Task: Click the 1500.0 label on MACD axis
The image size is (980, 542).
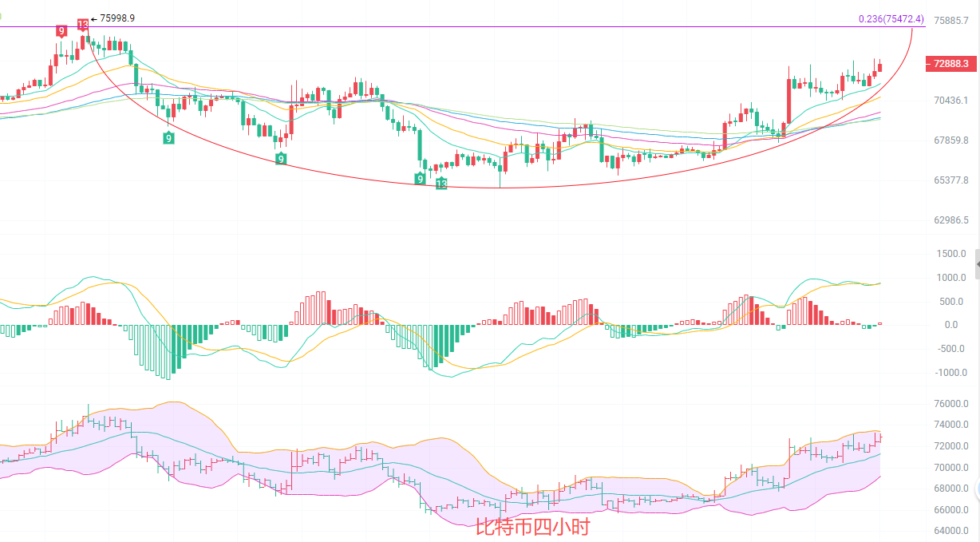Action: tap(951, 254)
